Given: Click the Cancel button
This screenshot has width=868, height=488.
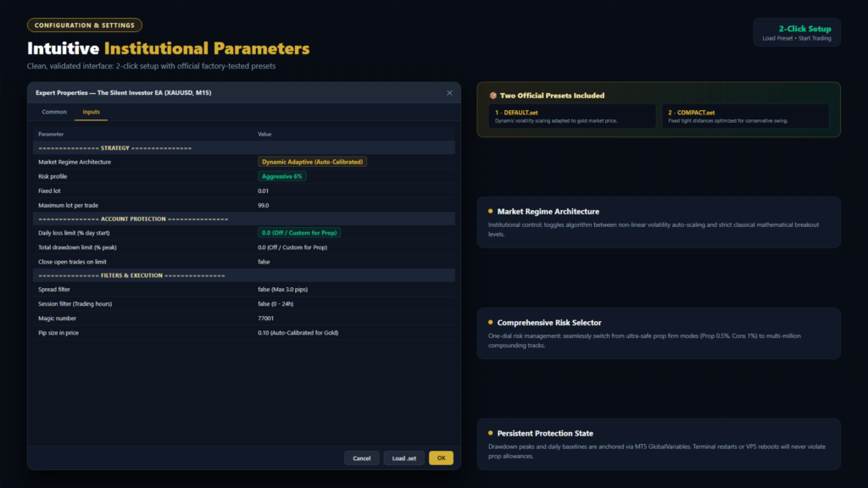Looking at the screenshot, I should [x=361, y=458].
